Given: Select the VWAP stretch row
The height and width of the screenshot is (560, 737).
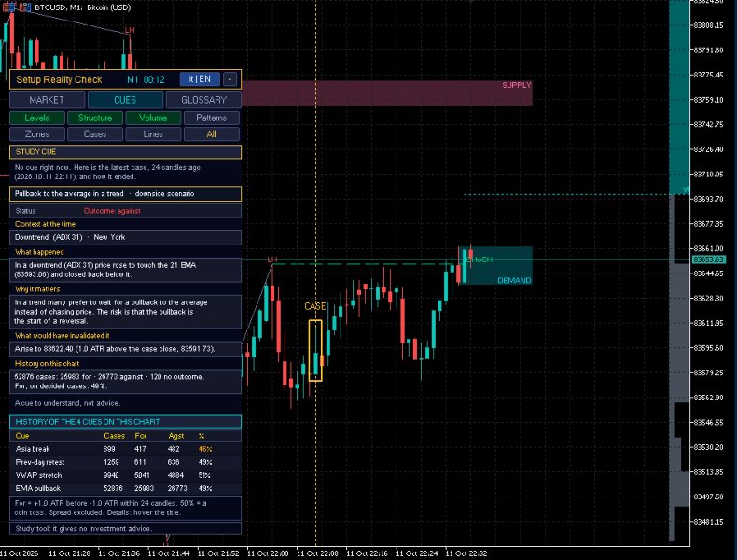Looking at the screenshot, I should (126, 475).
